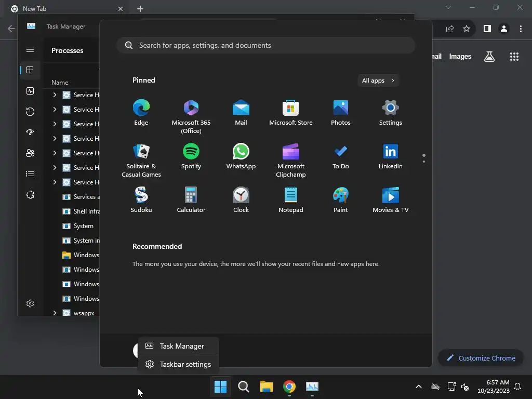Open taskbar Search magnifier

[243, 387]
